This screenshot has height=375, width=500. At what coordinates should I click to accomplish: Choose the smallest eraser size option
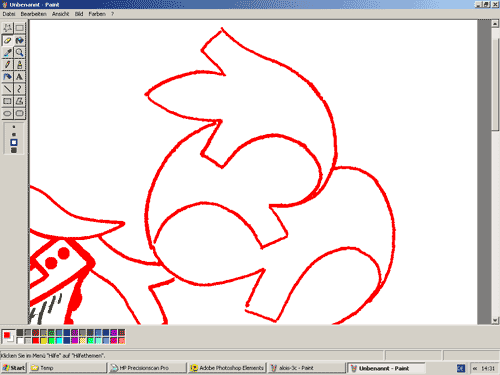[x=14, y=127]
